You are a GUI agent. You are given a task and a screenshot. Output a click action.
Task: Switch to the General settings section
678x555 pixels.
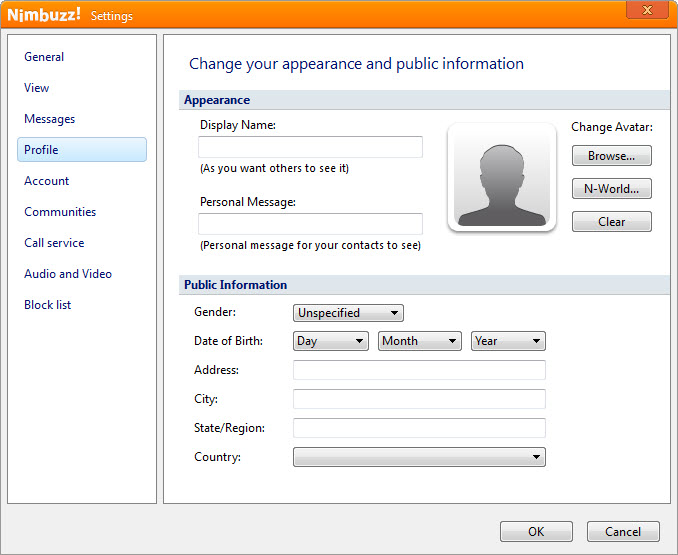click(44, 57)
